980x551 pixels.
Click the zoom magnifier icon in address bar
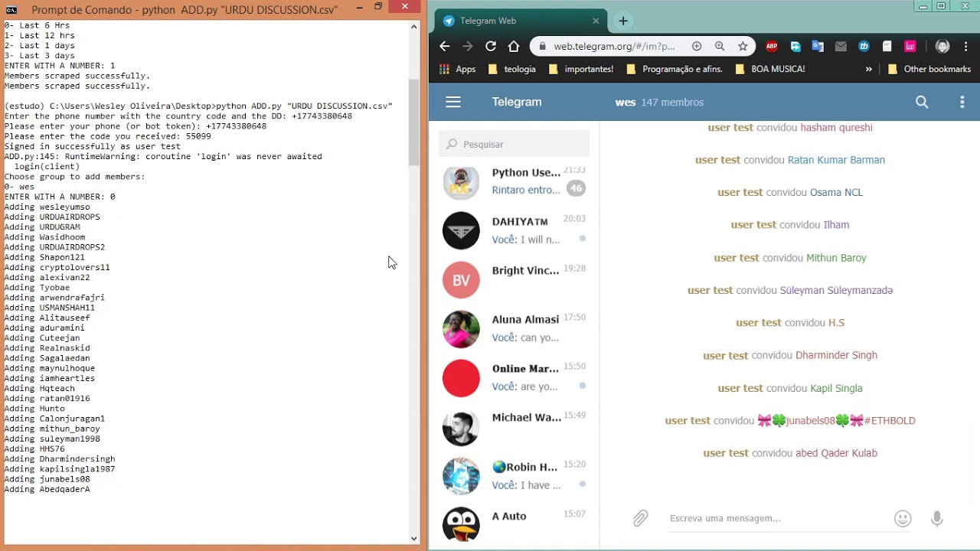point(720,46)
